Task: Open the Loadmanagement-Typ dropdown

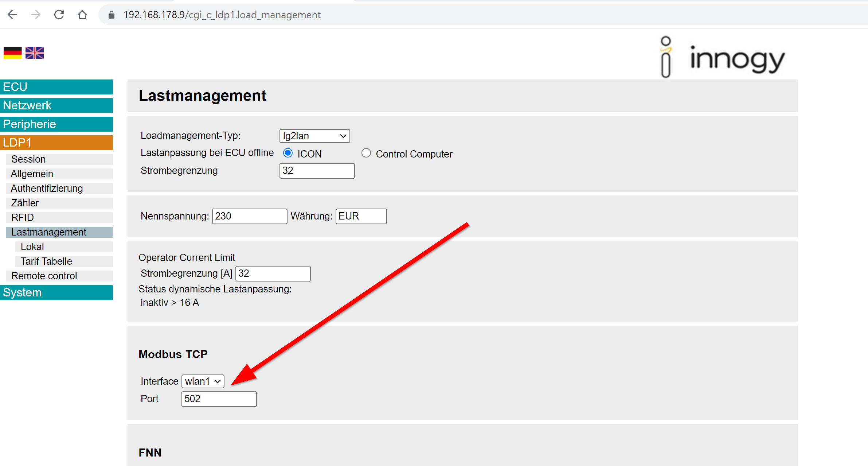Action: [314, 136]
